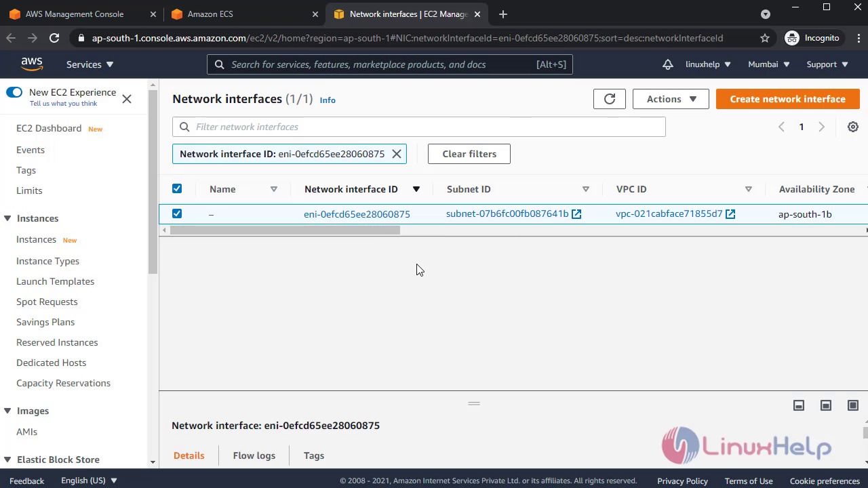Image resolution: width=868 pixels, height=488 pixels.
Task: Switch to the Tags tab in details
Action: coord(314,455)
